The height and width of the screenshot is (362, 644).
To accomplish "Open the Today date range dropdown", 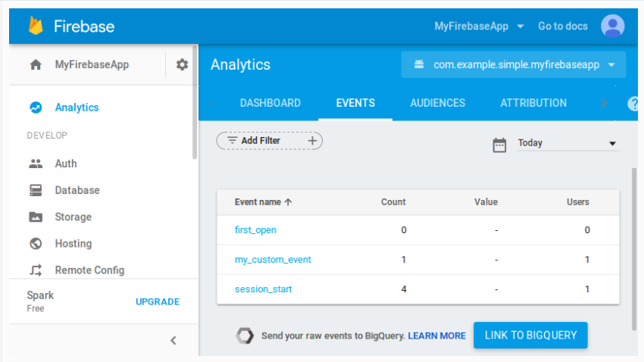I will pyautogui.click(x=567, y=143).
